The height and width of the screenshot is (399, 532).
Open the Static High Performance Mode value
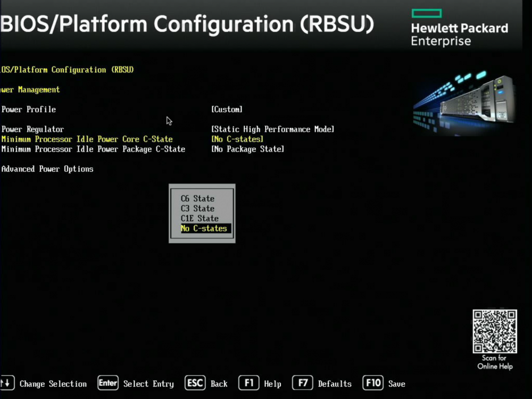273,129
